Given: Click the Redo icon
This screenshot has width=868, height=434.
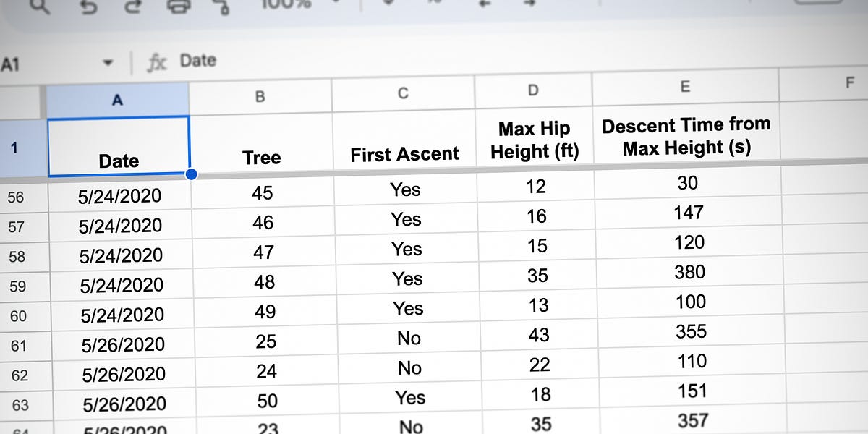Looking at the screenshot, I should point(134,7).
